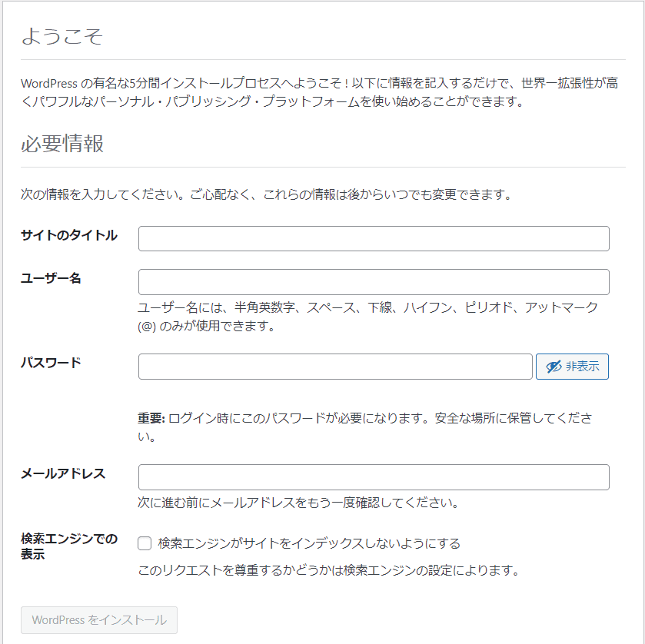This screenshot has width=645, height=644.
Task: Focus the サイトのタイトル input field
Action: (374, 238)
